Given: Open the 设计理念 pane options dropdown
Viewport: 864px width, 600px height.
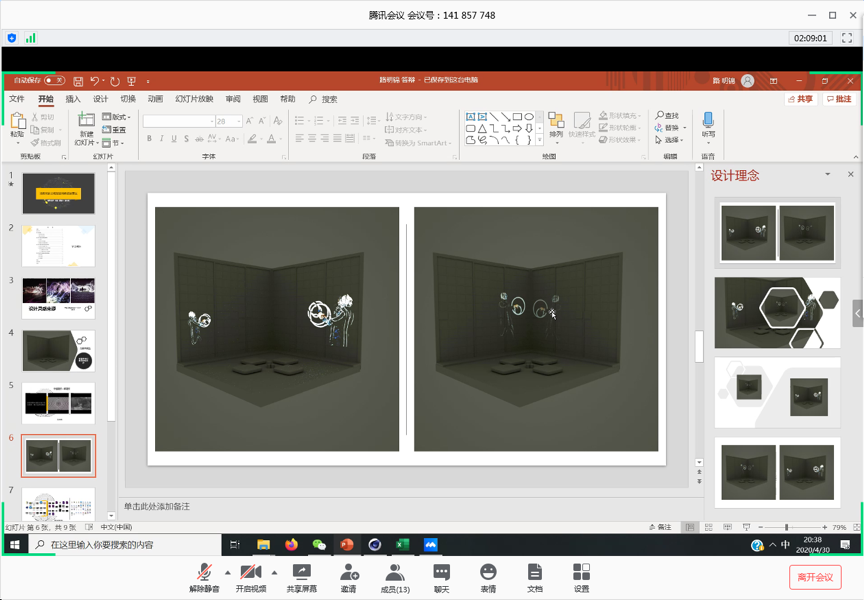Looking at the screenshot, I should [x=827, y=175].
